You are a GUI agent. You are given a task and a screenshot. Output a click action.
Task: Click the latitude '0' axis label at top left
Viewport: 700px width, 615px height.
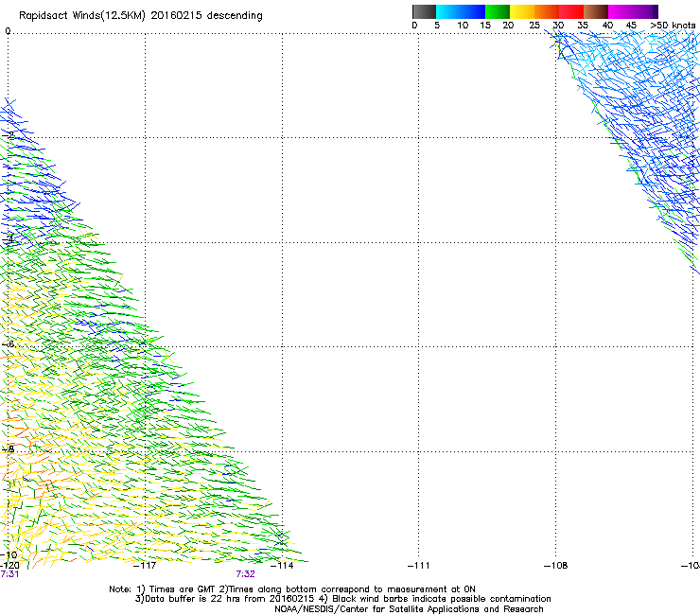(8, 31)
